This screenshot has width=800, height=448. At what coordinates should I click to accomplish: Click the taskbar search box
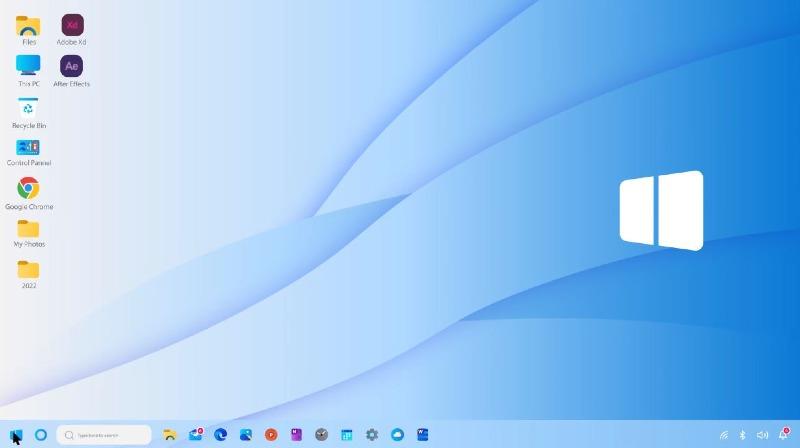tap(104, 435)
